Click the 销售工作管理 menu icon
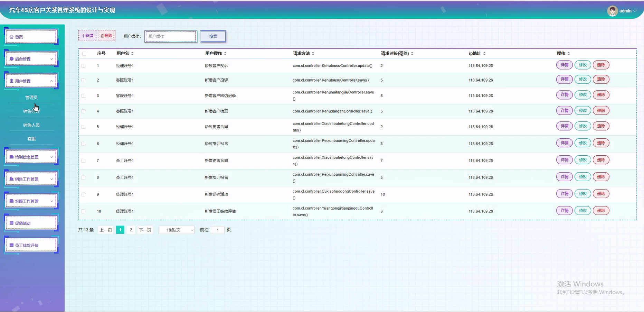Viewport: 644px width, 312px height. (x=12, y=179)
